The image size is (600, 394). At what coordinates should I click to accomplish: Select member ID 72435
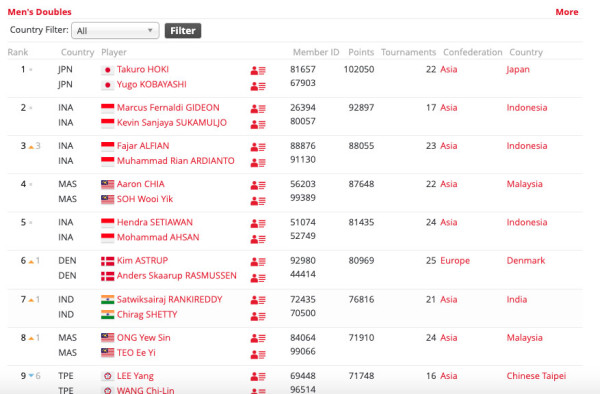tap(303, 300)
